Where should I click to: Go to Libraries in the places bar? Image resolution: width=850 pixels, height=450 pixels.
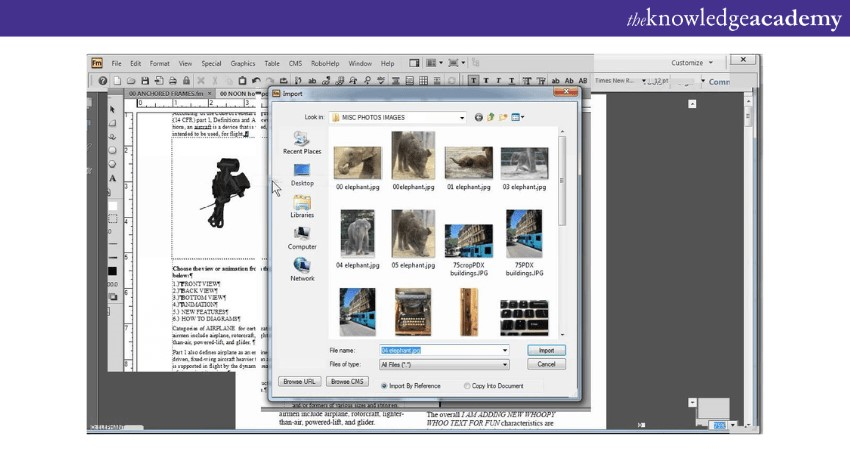302,203
